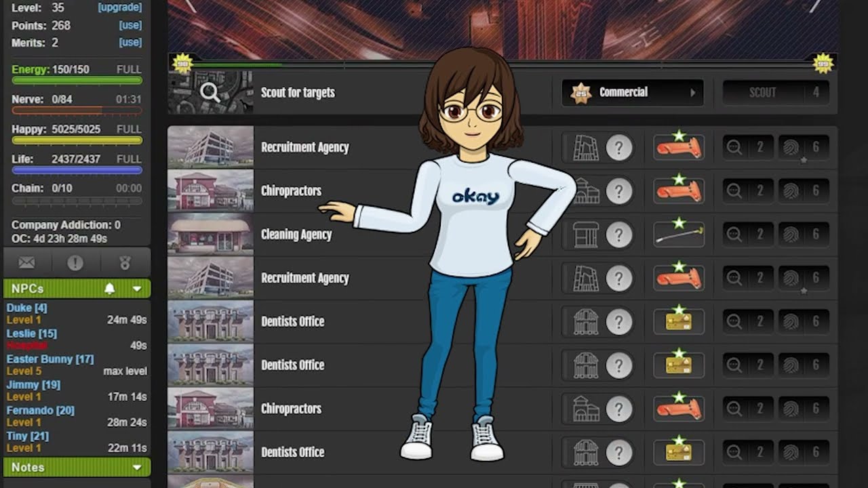Click the use link next to Points
This screenshot has width=868, height=488.
pyautogui.click(x=131, y=25)
